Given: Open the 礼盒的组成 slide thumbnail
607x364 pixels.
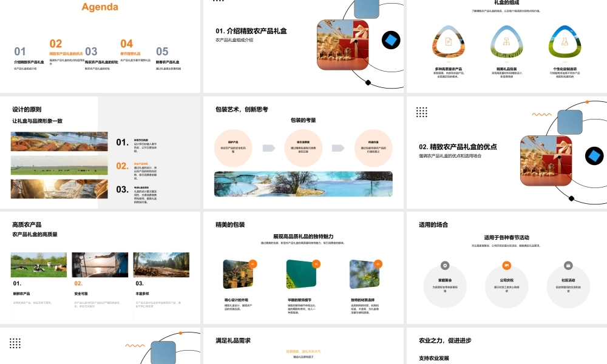Looking at the screenshot, I should point(507,46).
